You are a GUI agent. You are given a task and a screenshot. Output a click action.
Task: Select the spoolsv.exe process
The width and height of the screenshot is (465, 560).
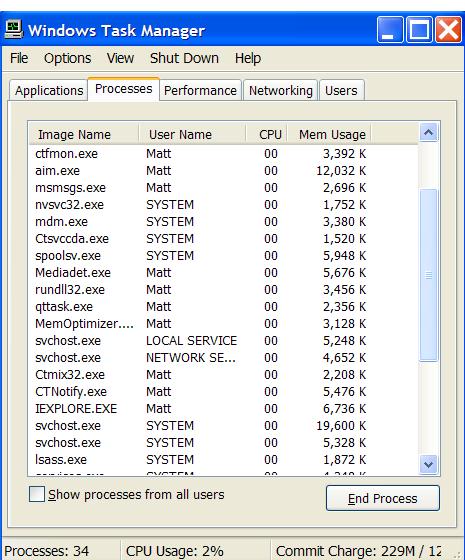click(x=223, y=256)
